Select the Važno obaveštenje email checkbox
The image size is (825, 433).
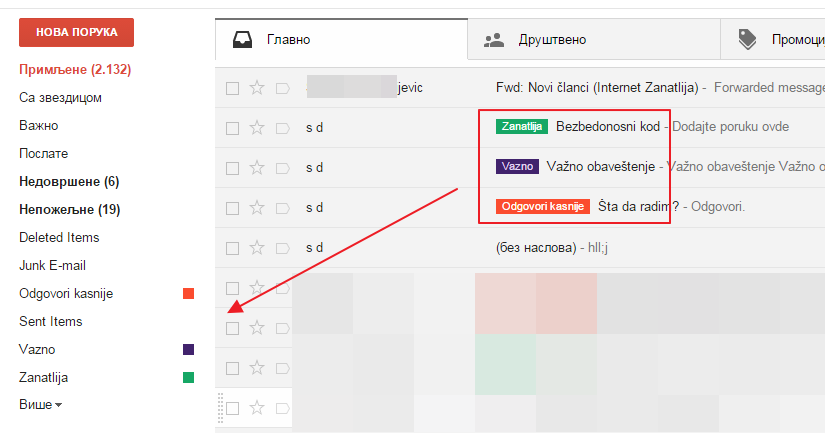pyautogui.click(x=232, y=168)
